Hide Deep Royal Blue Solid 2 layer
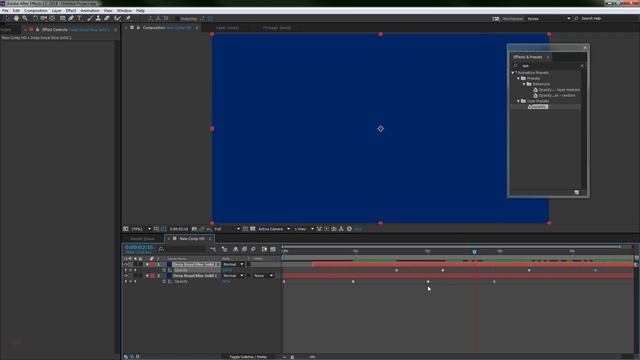The width and height of the screenshot is (640, 360). [126, 264]
